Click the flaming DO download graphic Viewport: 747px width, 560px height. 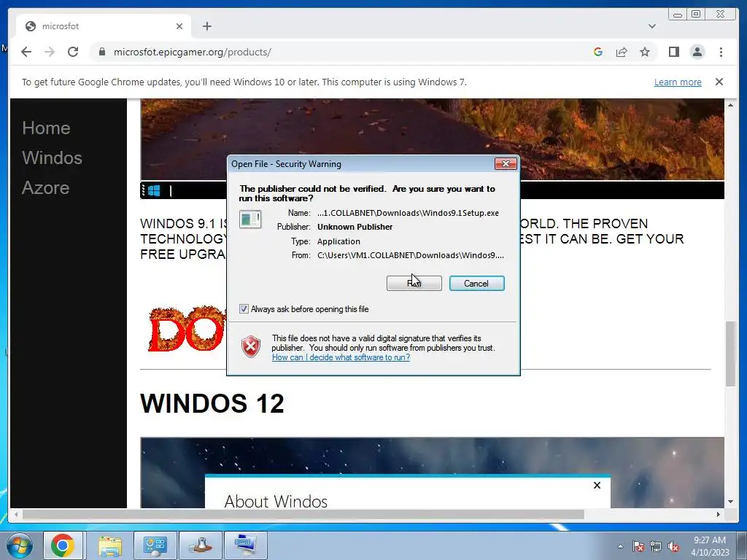point(187,329)
